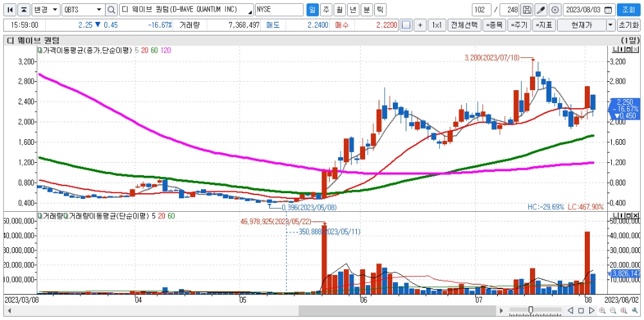Switch to 일 daily period tab

coord(312,10)
